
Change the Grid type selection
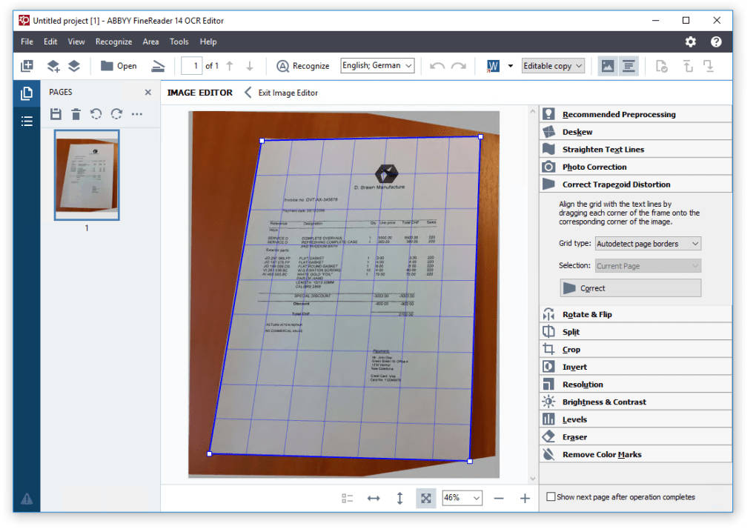point(649,243)
